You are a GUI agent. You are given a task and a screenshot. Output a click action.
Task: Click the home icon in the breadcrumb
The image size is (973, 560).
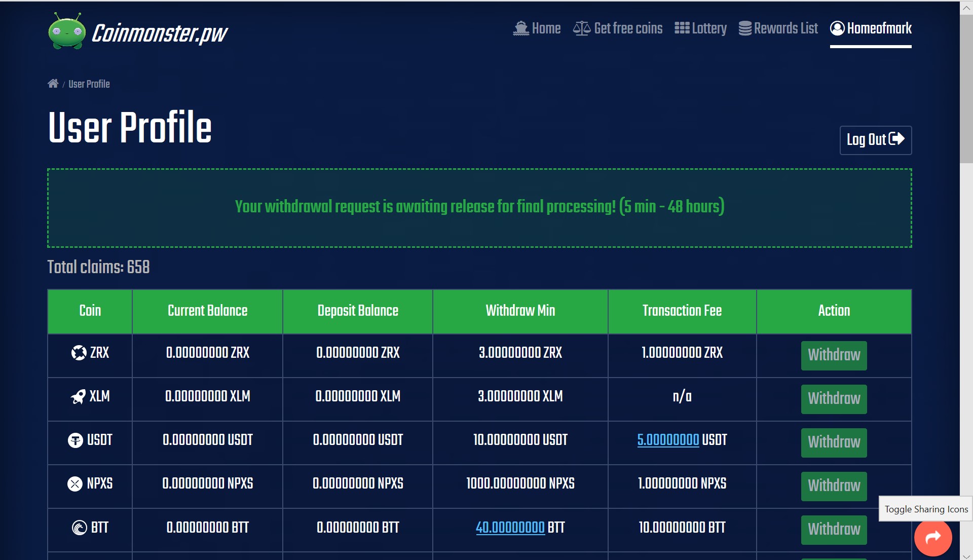click(53, 83)
